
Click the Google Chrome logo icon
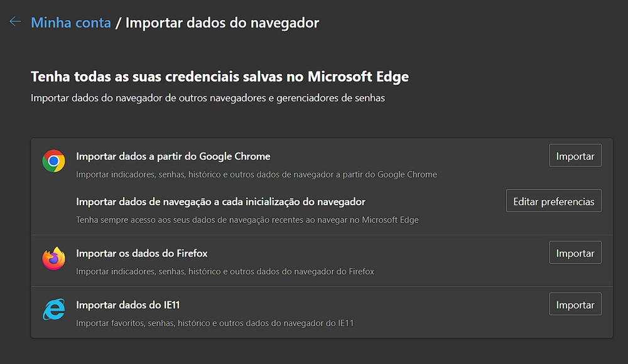[x=53, y=161]
